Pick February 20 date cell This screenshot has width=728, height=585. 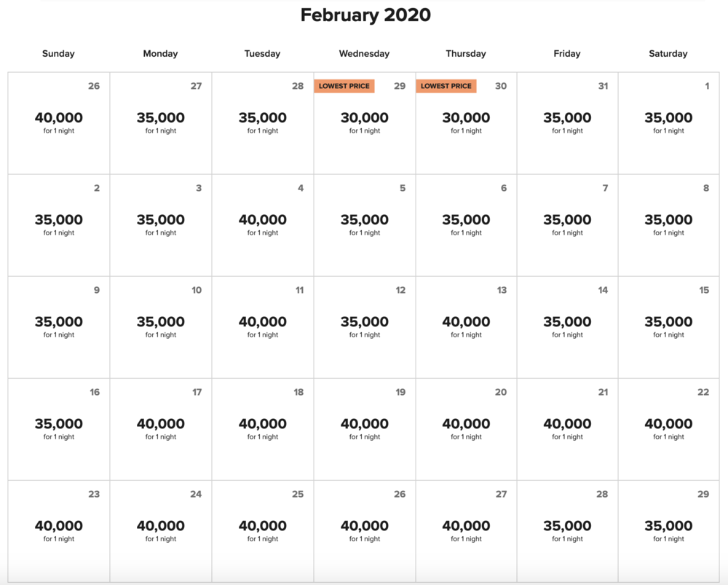[466, 428]
